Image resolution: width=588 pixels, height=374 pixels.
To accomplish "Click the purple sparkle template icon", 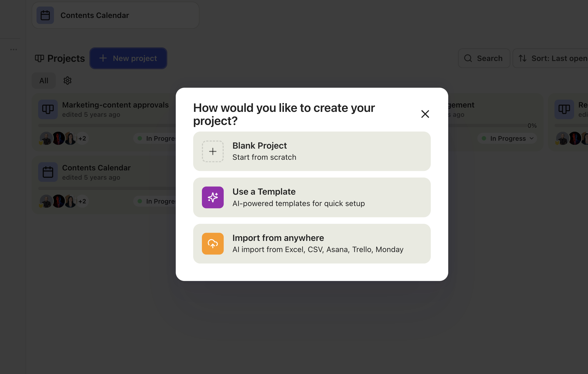I will tap(213, 197).
